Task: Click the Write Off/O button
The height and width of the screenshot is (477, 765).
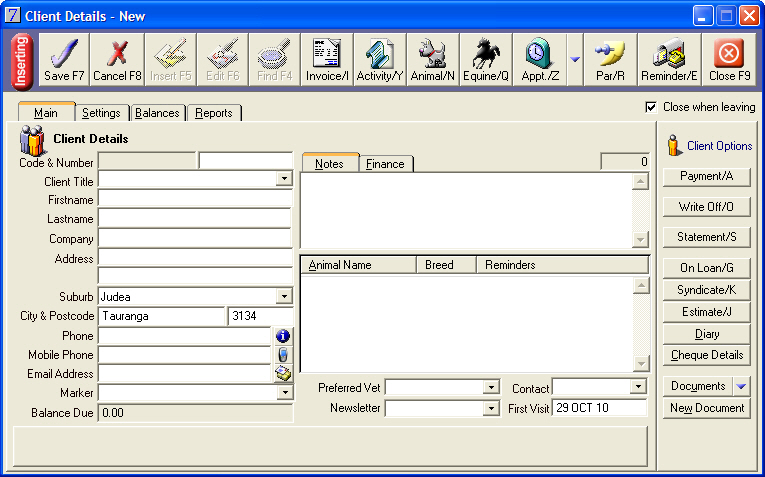Action: point(706,207)
